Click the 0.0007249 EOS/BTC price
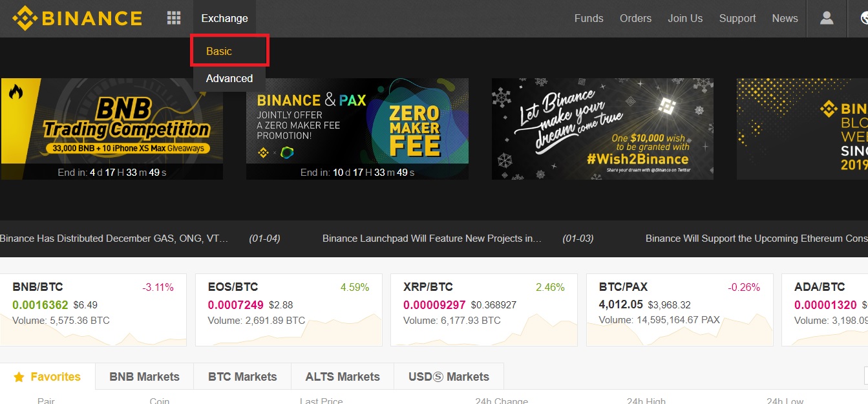This screenshot has height=404, width=868. coord(236,305)
